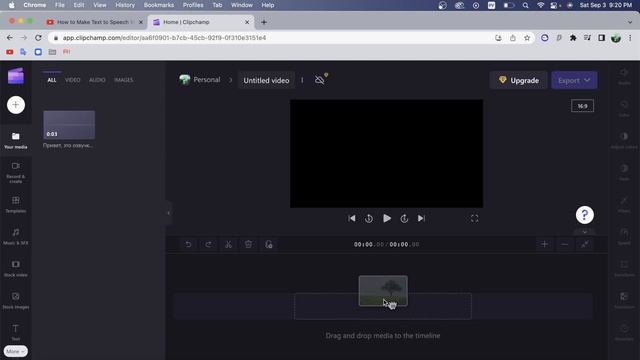Image resolution: width=640 pixels, height=360 pixels.
Task: Bookmark this page with star icon
Action: pos(527,38)
